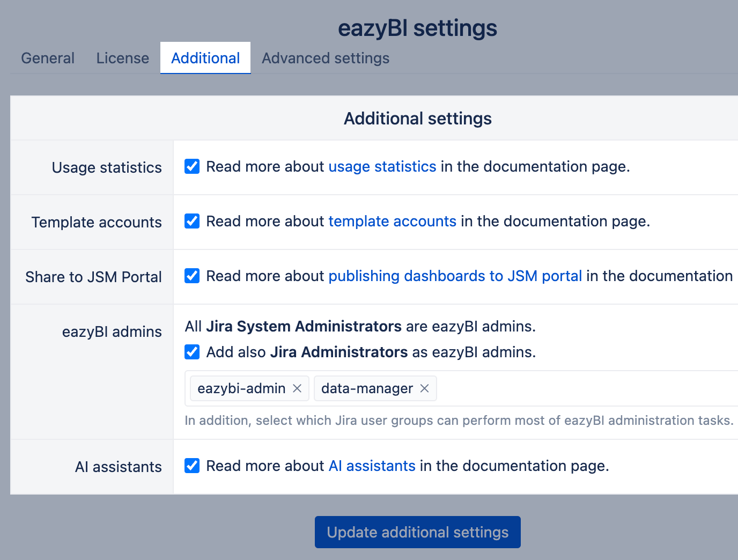
Task: Uncheck Add also Jira Administrators checkbox
Action: click(192, 352)
